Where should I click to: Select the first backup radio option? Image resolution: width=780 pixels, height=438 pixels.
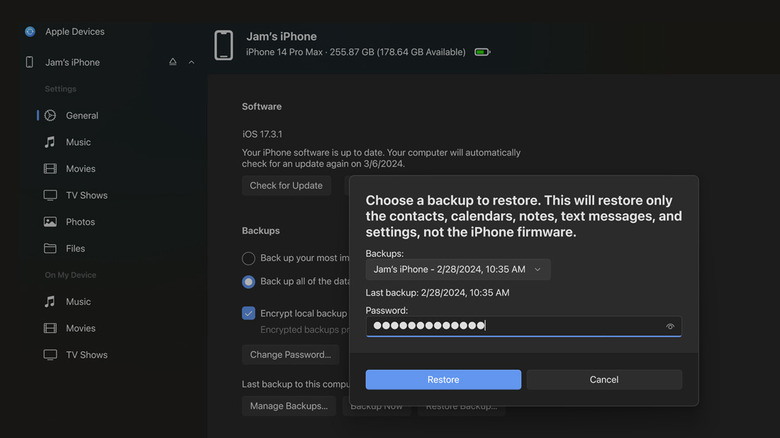tap(249, 258)
